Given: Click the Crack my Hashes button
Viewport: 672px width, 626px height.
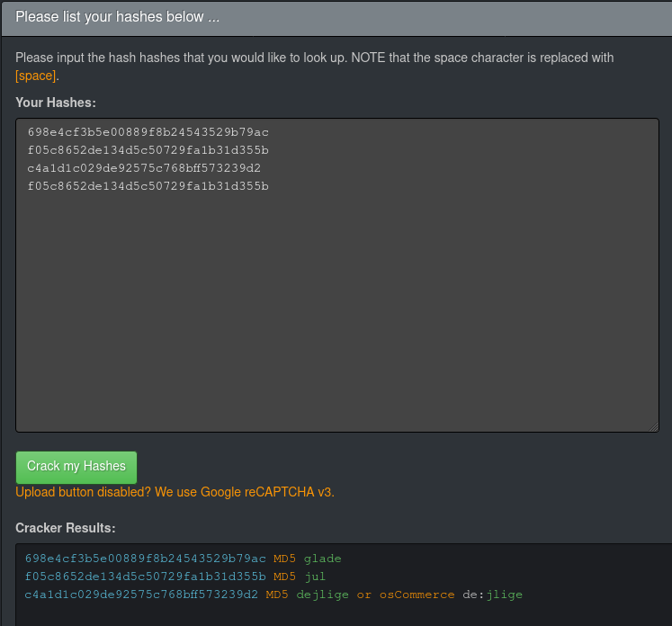Looking at the screenshot, I should 76,467.
